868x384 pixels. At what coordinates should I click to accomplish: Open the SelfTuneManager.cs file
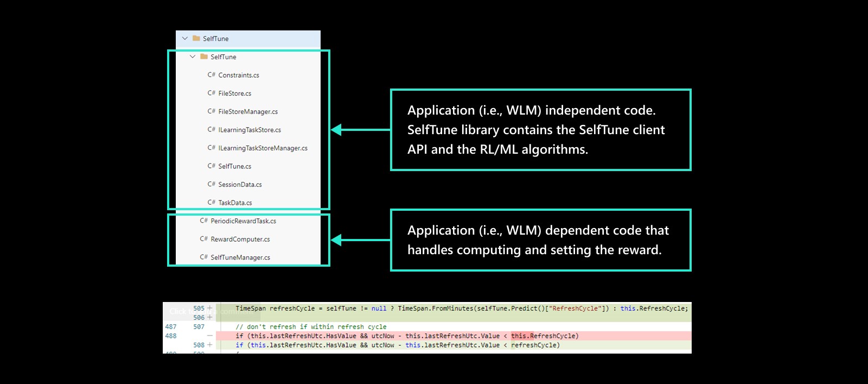(x=240, y=257)
